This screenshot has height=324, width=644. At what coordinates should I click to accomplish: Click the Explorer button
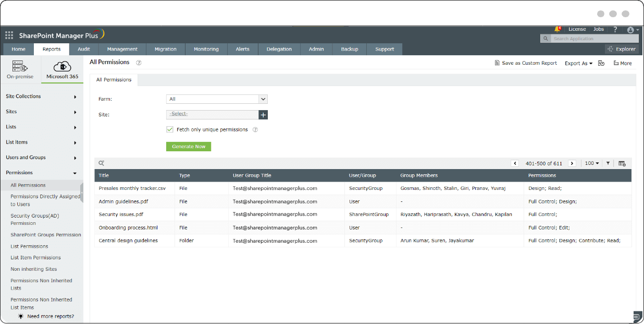click(622, 49)
